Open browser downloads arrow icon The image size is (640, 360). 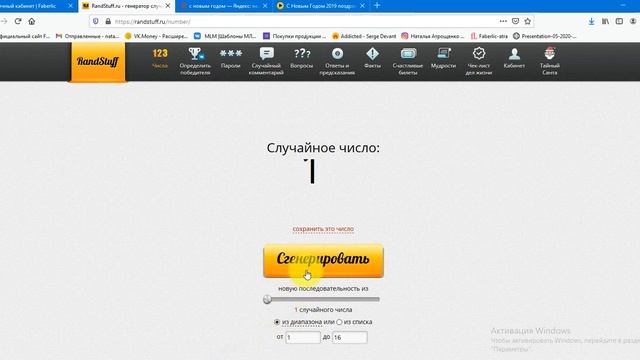click(591, 22)
